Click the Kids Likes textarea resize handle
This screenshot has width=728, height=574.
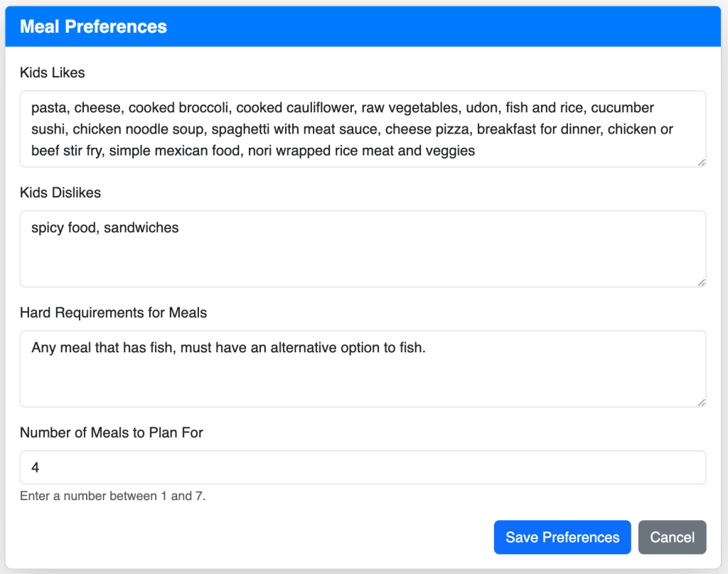pos(701,163)
